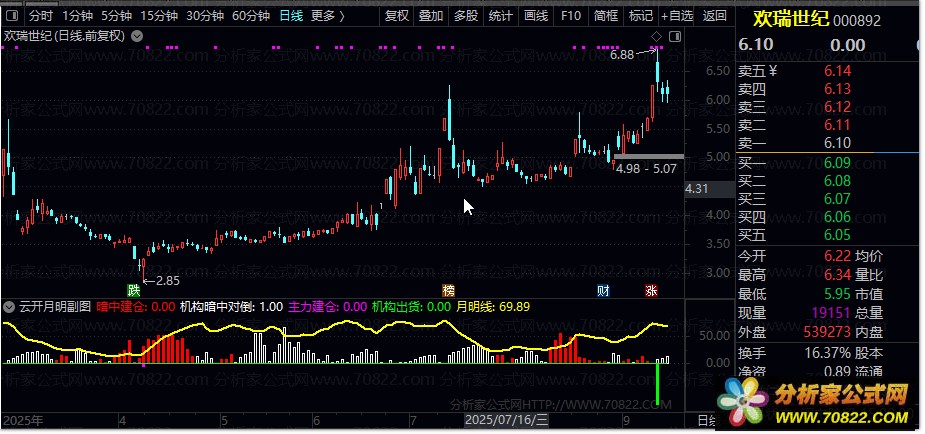Open the 统计 statistics tool
Image resolution: width=925 pixels, height=434 pixels.
pyautogui.click(x=500, y=15)
